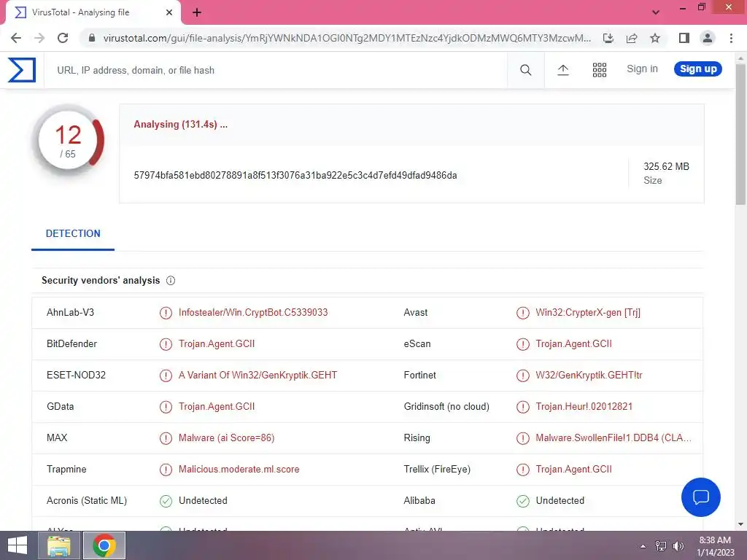
Task: Bookmark page with the star icon
Action: (x=655, y=38)
